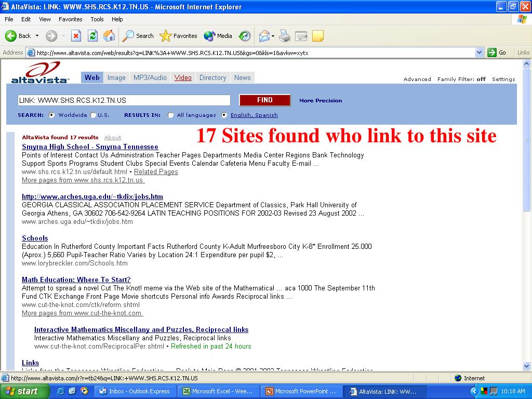This screenshot has height=399, width=532.
Task: Click the red FIND button
Action: pyautogui.click(x=264, y=100)
